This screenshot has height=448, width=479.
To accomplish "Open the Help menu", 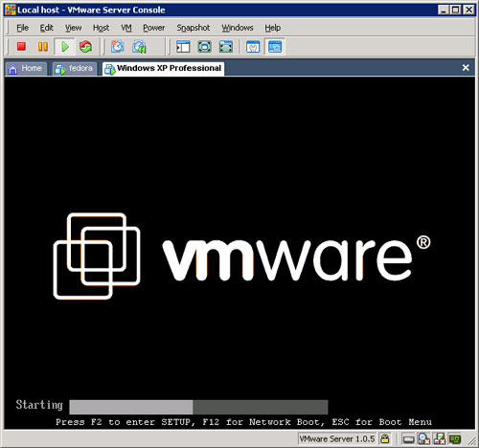I will click(x=272, y=28).
